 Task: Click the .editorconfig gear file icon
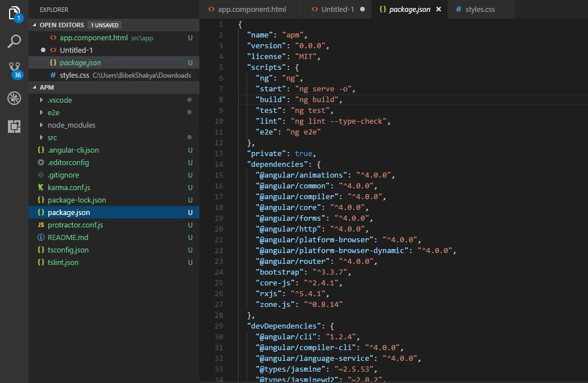tap(41, 162)
